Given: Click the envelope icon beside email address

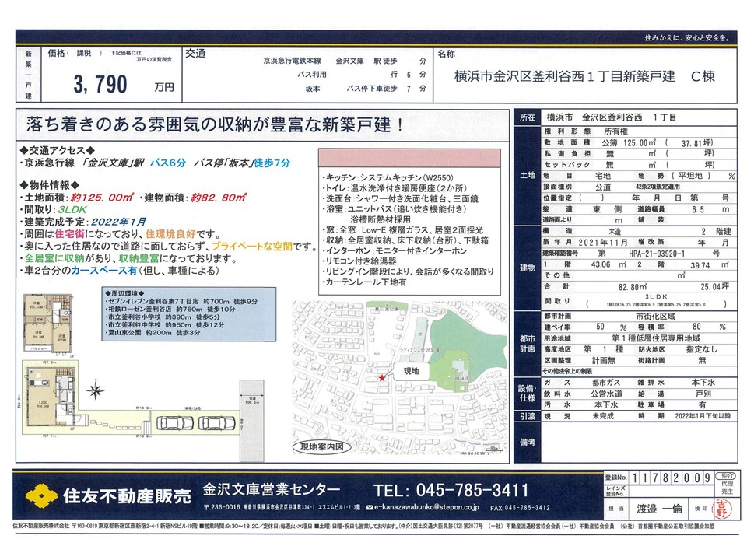Looking at the screenshot, I should pos(368,507).
